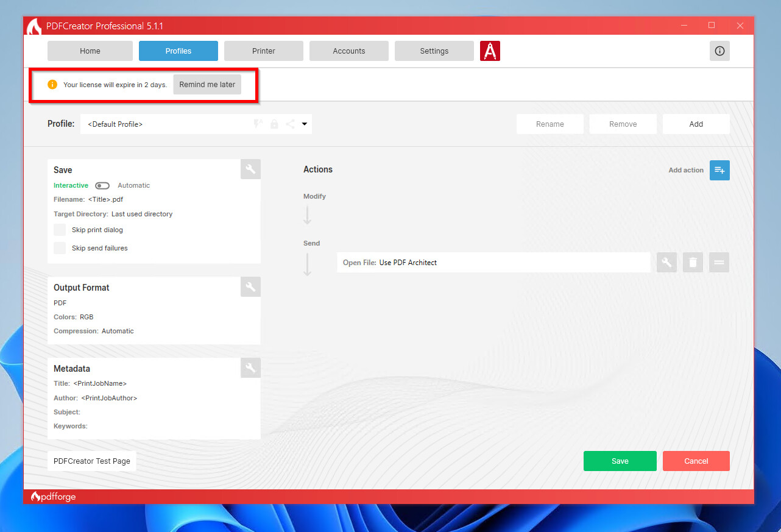Click Remind me later button
Screen dimensions: 781x532
tap(207, 85)
